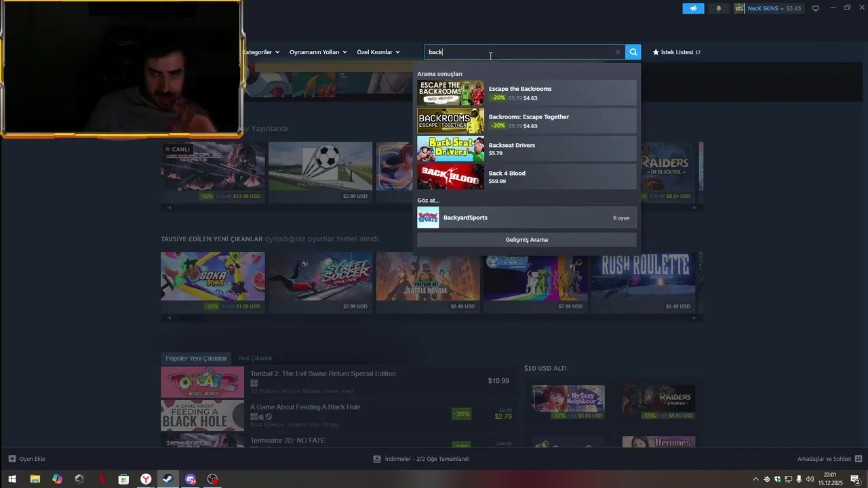Open Gelişmiş Arama advanced search
Screen dimensions: 868x488
coord(527,240)
